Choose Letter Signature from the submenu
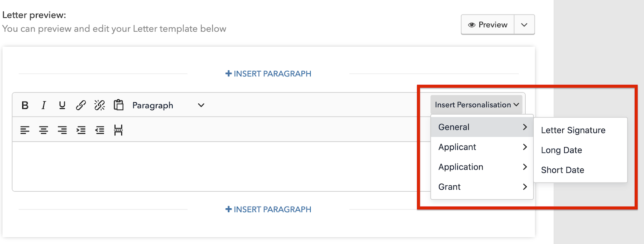 (573, 130)
